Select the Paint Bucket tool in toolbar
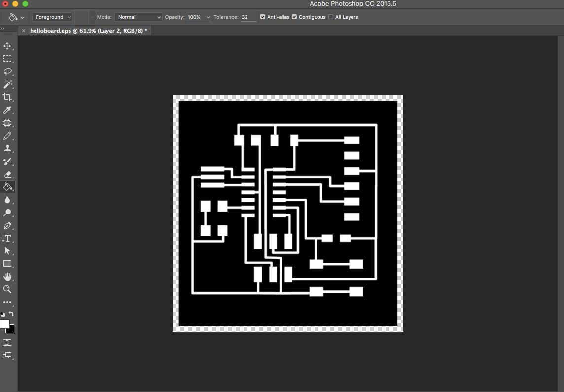Image resolution: width=564 pixels, height=392 pixels. tap(7, 187)
